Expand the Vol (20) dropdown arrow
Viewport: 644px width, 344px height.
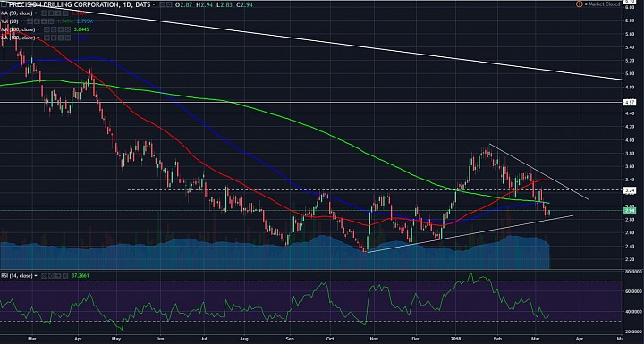(x=21, y=21)
